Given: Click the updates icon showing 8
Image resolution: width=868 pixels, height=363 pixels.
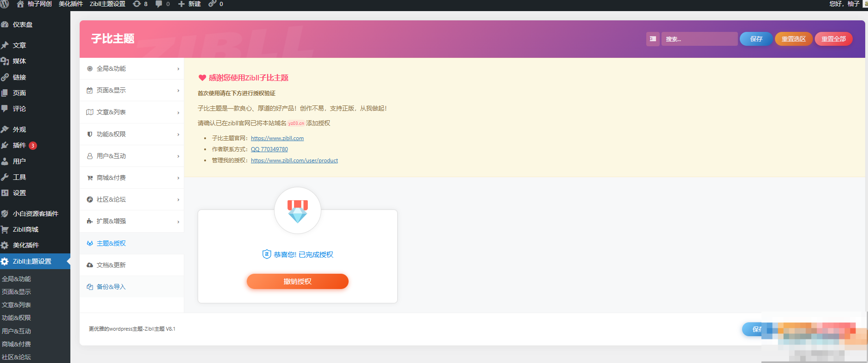Looking at the screenshot, I should [x=140, y=4].
